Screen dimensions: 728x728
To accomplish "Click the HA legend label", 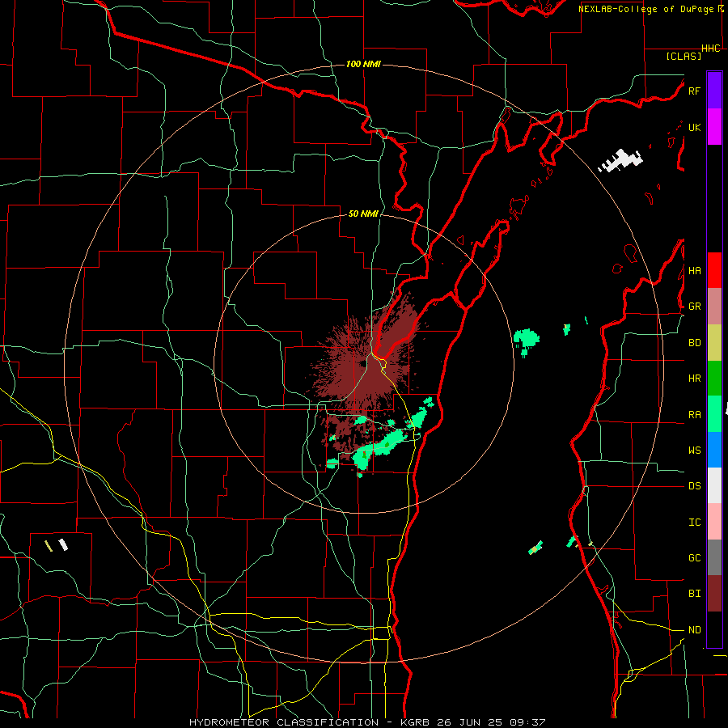I will coord(694,271).
